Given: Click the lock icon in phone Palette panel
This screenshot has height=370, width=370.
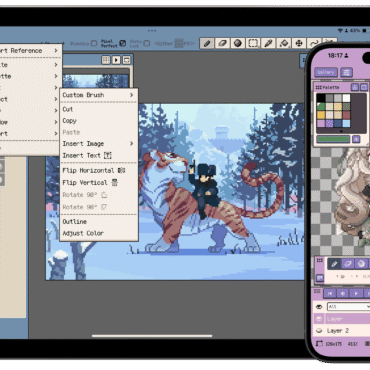Looking at the screenshot, I should (x=355, y=87).
